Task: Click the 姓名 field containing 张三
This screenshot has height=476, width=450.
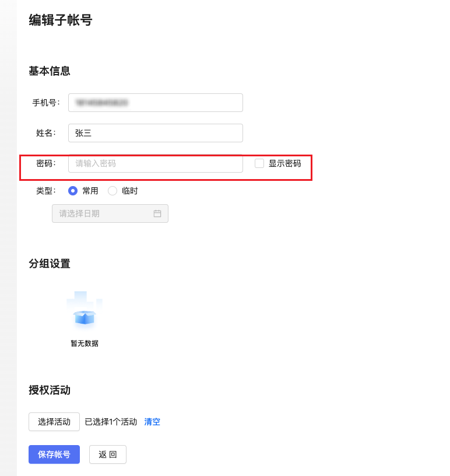Action: [x=155, y=133]
